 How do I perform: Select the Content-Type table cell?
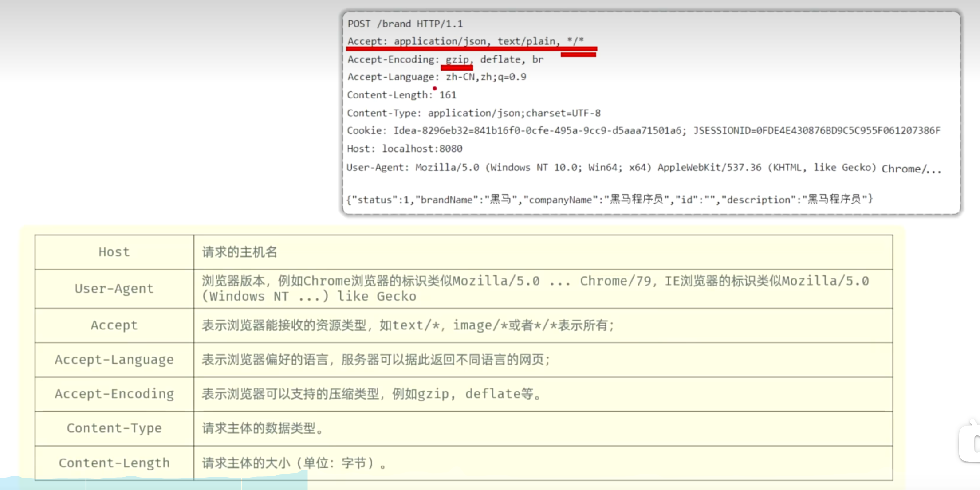coord(114,428)
